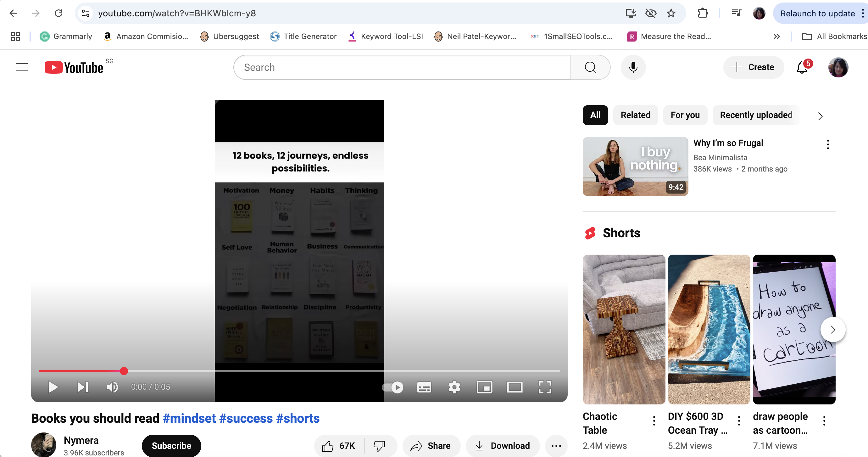Toggle autoplay in the player
The image size is (868, 457).
pyautogui.click(x=392, y=387)
